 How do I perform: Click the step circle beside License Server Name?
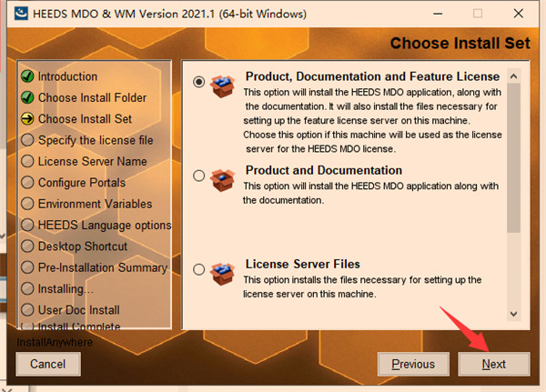27,161
